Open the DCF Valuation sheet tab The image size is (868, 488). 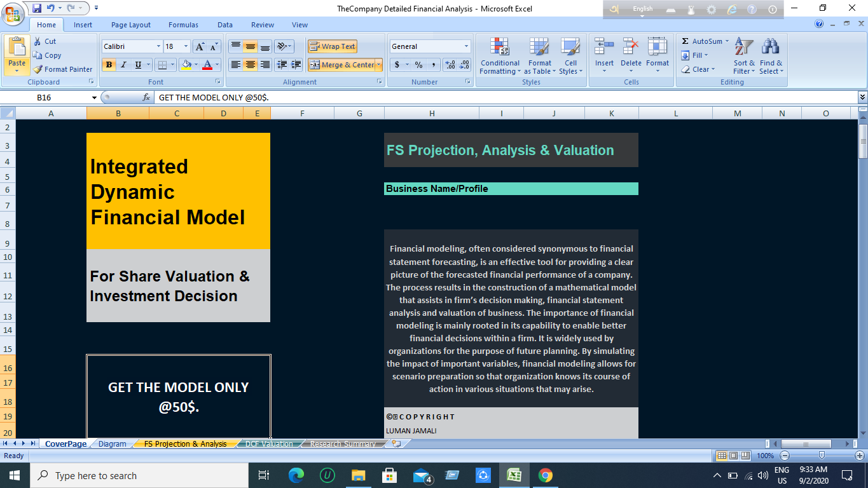click(x=268, y=444)
